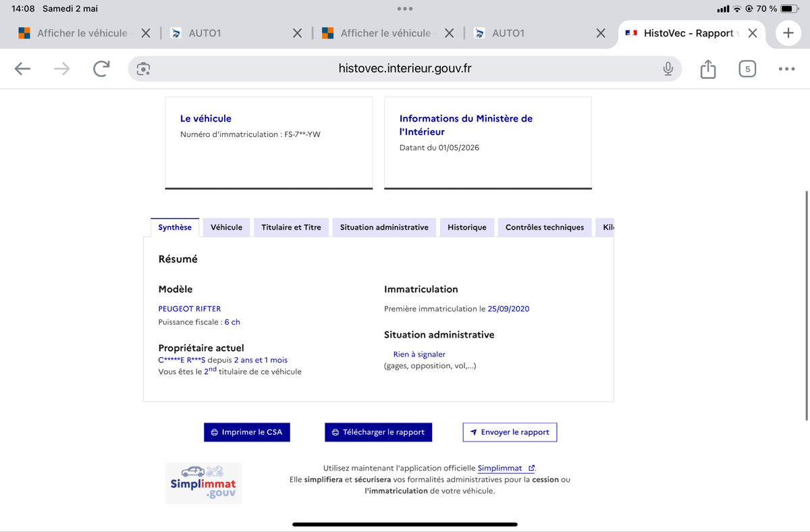810x532 pixels.
Task: Click the page vertical scrollbar
Action: pyautogui.click(x=807, y=305)
